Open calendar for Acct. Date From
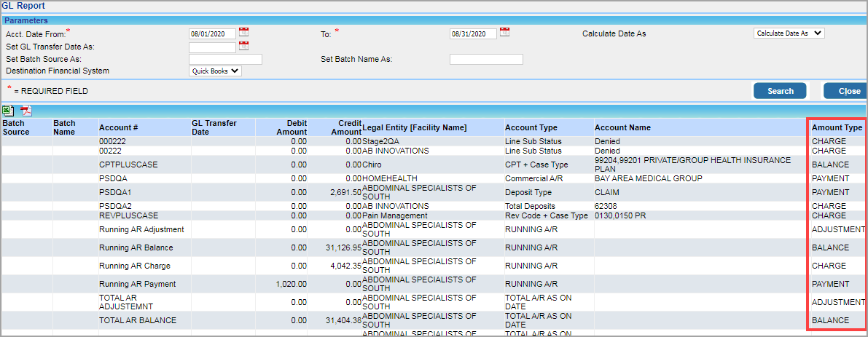The height and width of the screenshot is (337, 868). tap(244, 32)
